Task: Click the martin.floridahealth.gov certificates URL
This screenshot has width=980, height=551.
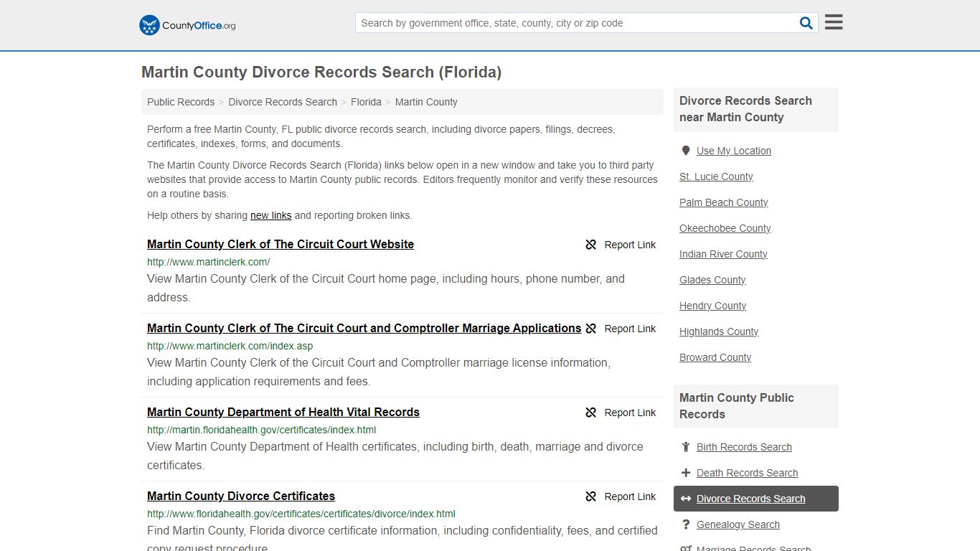Action: pos(262,430)
